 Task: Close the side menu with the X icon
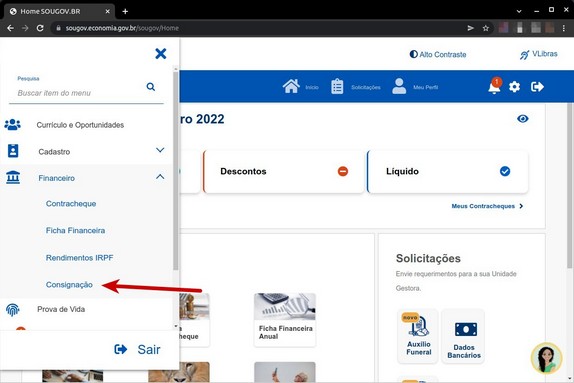tap(160, 54)
